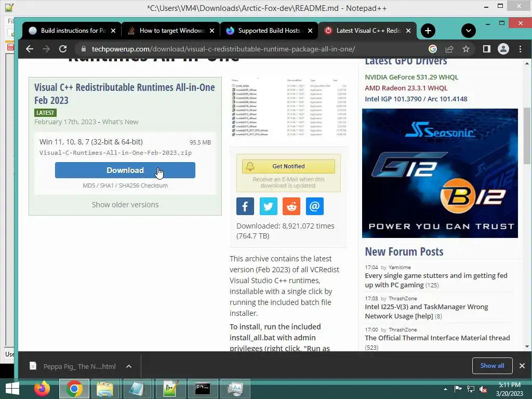Click the muted volume tray icon
Image resolution: width=532 pixels, height=399 pixels.
click(483, 389)
